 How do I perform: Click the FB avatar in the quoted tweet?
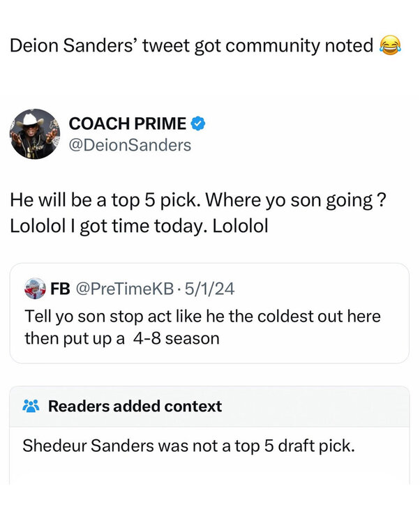tap(34, 287)
